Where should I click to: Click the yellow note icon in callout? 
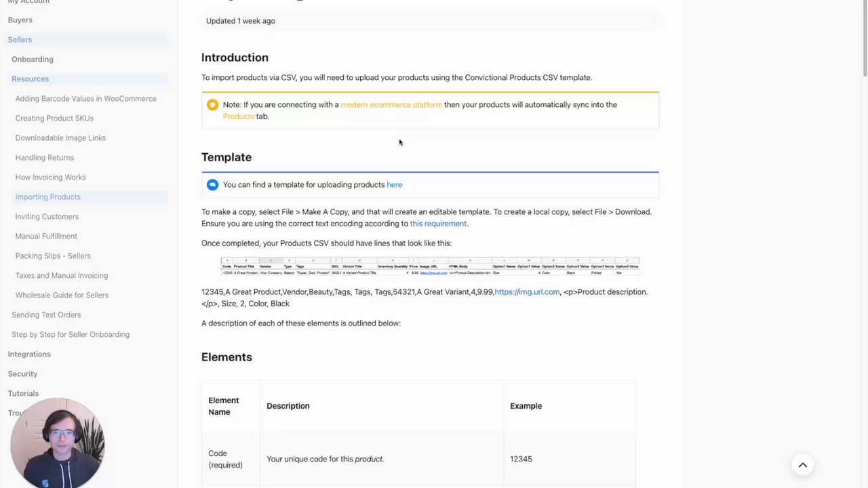click(212, 104)
